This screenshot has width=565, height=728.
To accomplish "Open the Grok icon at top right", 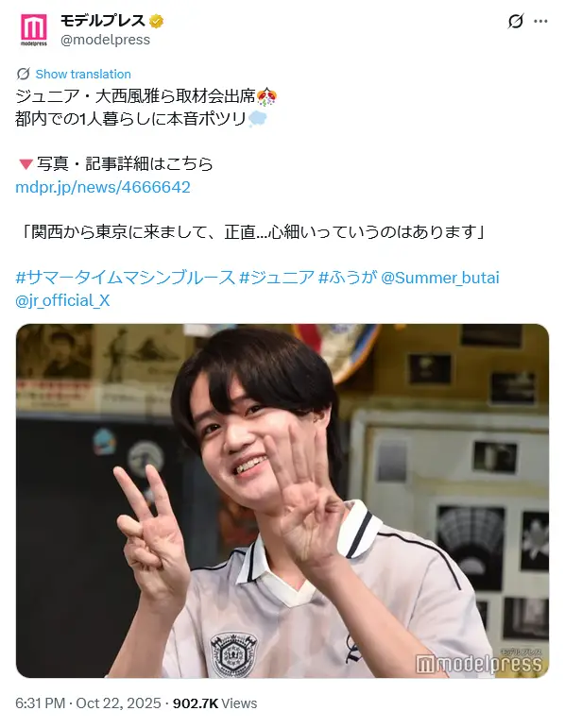I will point(515,21).
